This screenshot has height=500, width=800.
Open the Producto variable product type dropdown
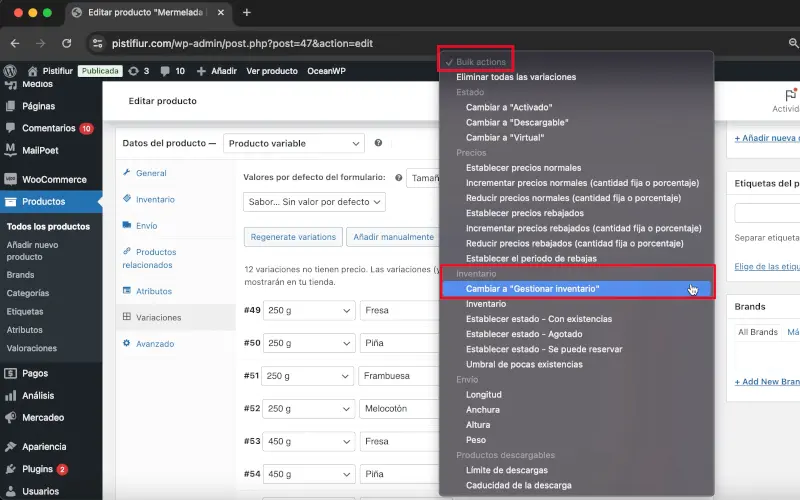pyautogui.click(x=294, y=143)
